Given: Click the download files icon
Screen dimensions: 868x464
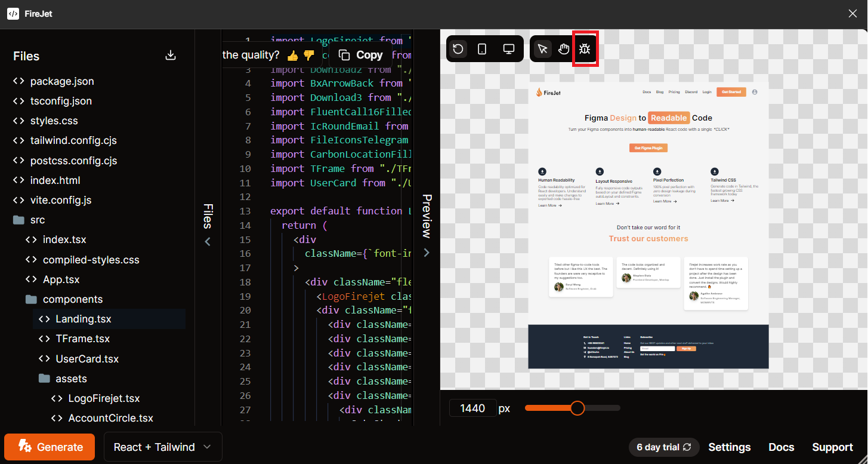Looking at the screenshot, I should point(171,55).
